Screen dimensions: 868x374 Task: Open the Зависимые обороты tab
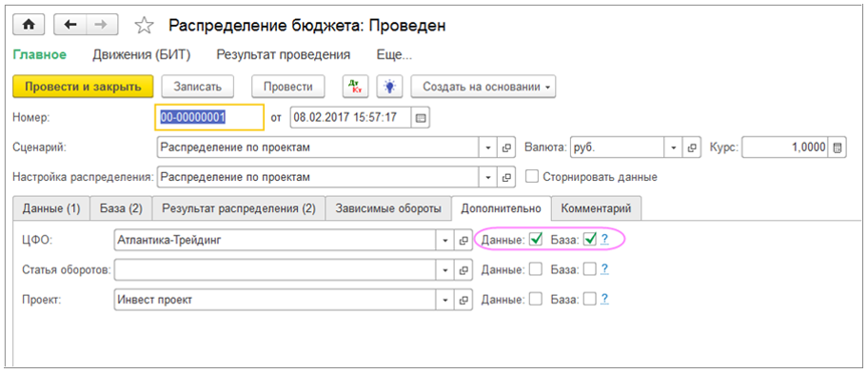(388, 208)
